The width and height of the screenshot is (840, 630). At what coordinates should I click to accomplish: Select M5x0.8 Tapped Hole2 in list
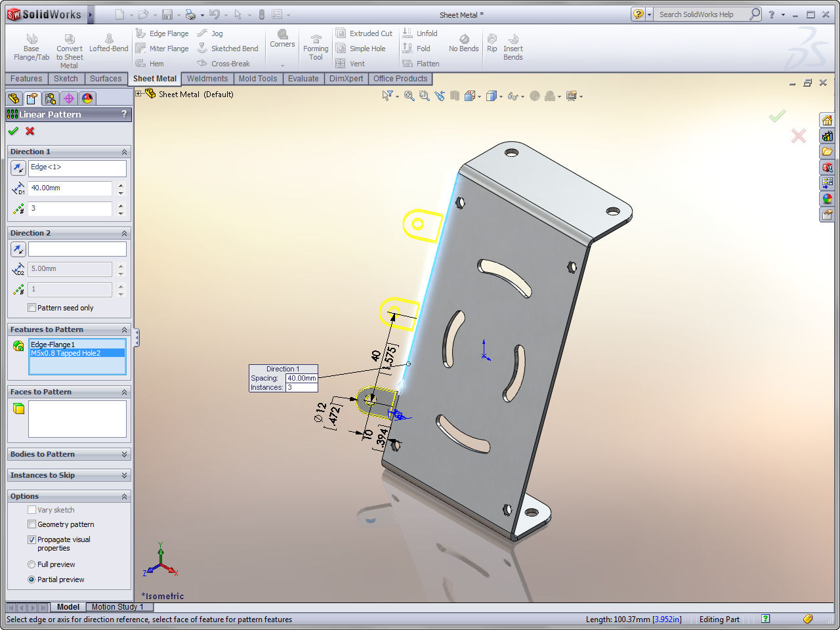coord(66,353)
